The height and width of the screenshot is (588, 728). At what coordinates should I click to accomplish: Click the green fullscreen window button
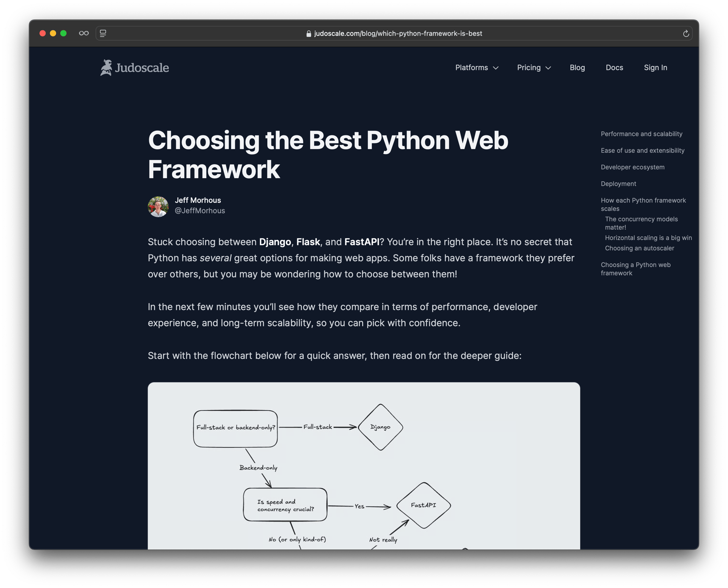coord(63,33)
